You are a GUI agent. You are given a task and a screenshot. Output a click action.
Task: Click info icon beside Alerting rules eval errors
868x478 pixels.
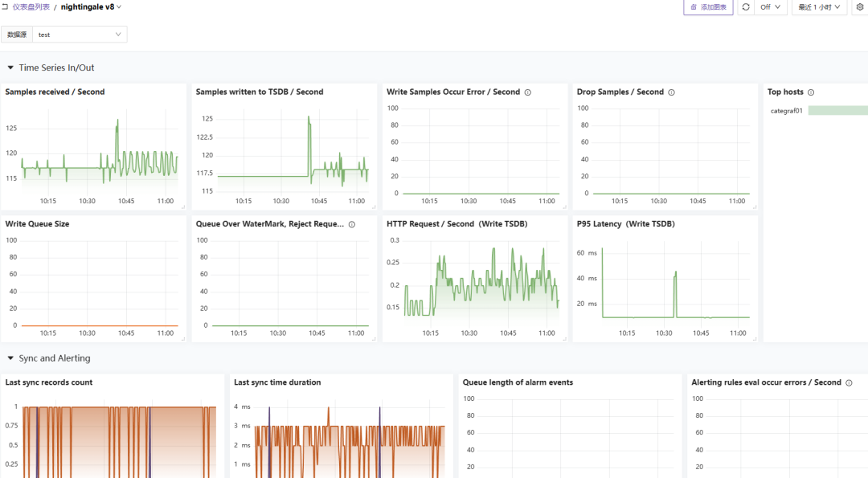coord(849,383)
